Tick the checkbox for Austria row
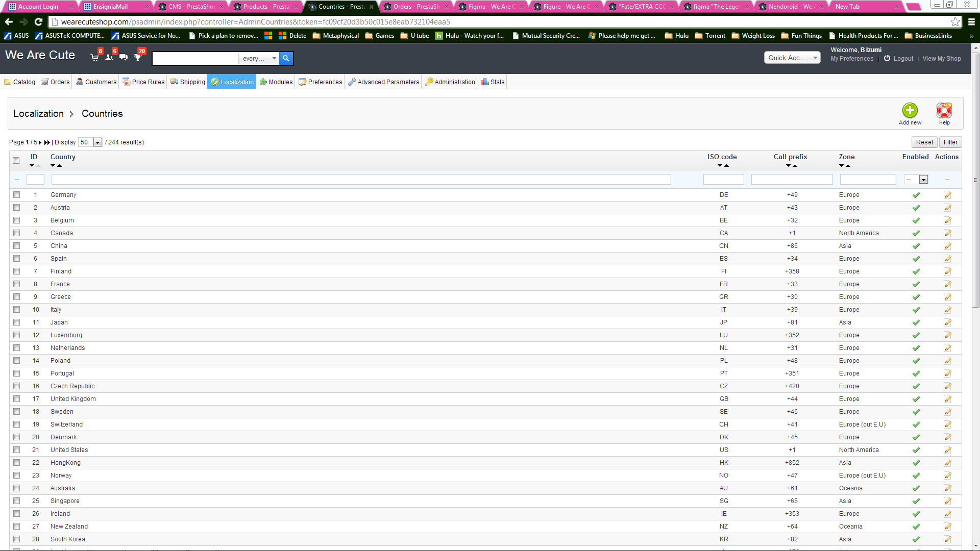980x551 pixels. (x=16, y=208)
